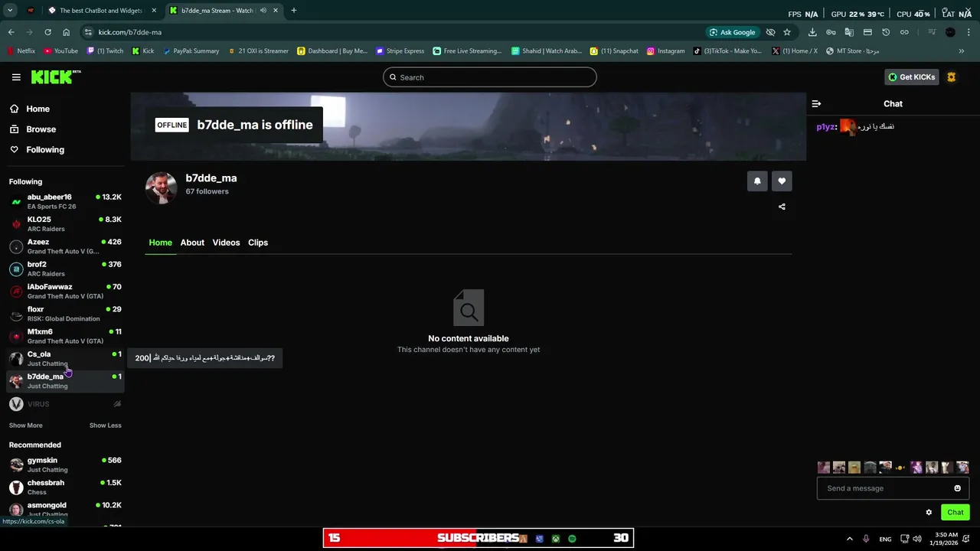Expand hidden system tray icons
Image resolution: width=980 pixels, height=551 pixels.
[x=849, y=539]
